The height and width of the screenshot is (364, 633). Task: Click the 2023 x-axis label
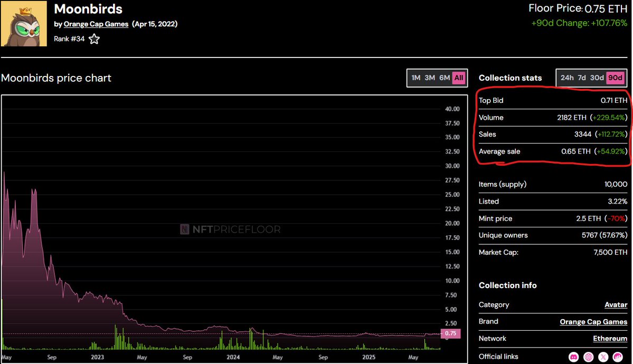97,357
